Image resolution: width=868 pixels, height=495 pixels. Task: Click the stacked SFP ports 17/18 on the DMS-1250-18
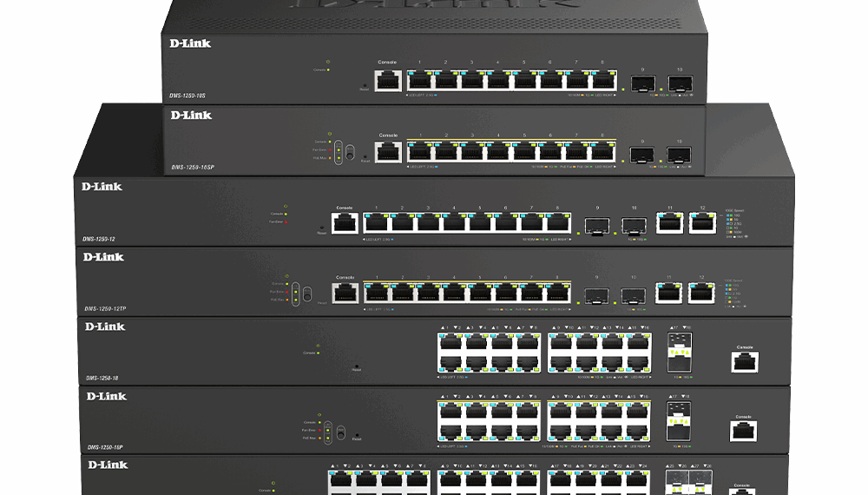click(x=680, y=353)
